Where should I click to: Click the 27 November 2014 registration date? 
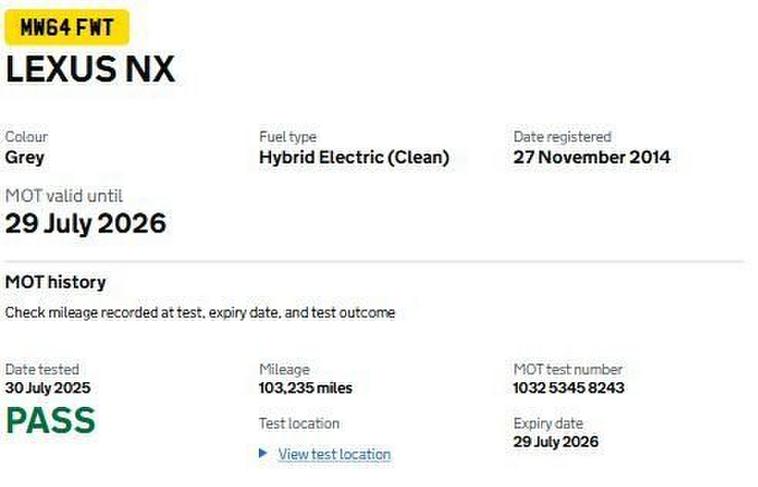tap(592, 157)
